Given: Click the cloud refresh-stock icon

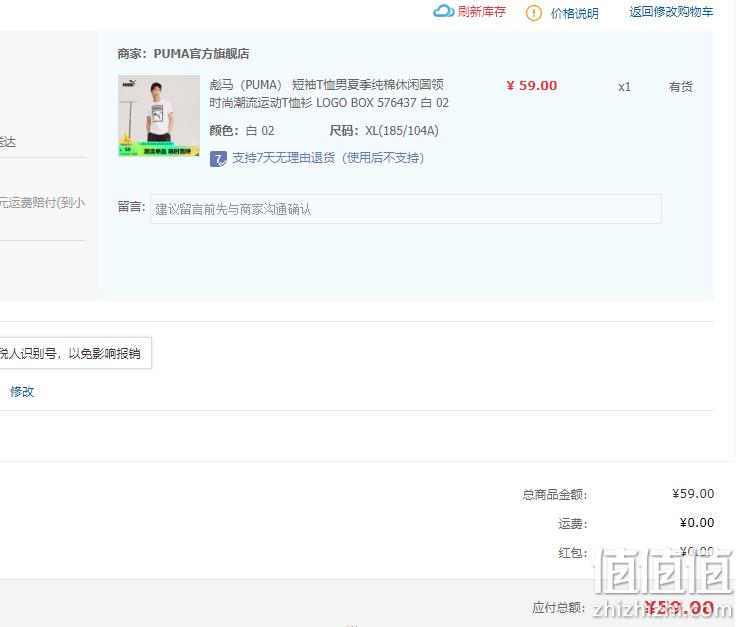Looking at the screenshot, I should click(x=444, y=11).
